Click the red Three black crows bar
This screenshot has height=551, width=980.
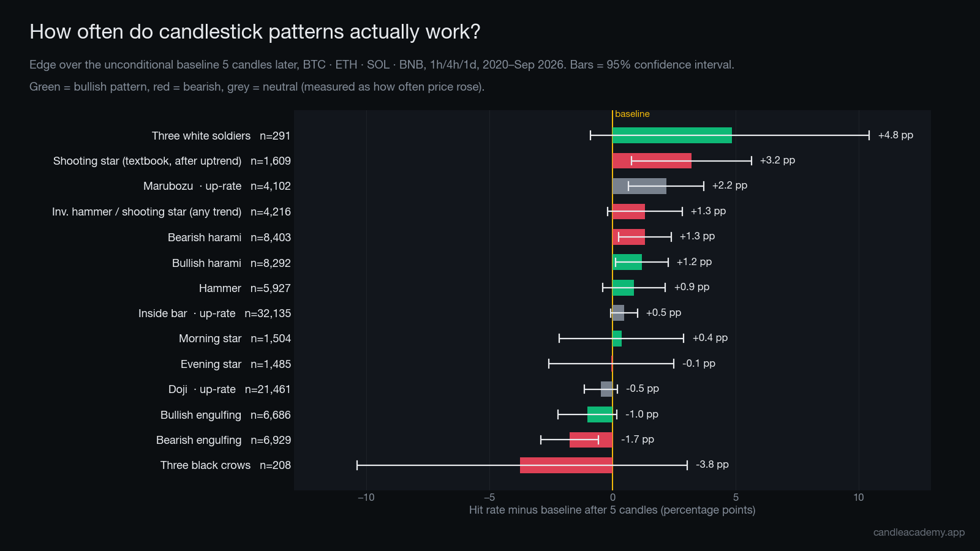(566, 465)
